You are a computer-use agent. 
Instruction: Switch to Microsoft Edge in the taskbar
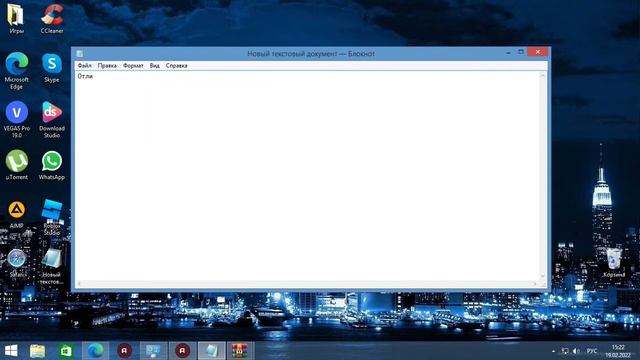(x=96, y=351)
